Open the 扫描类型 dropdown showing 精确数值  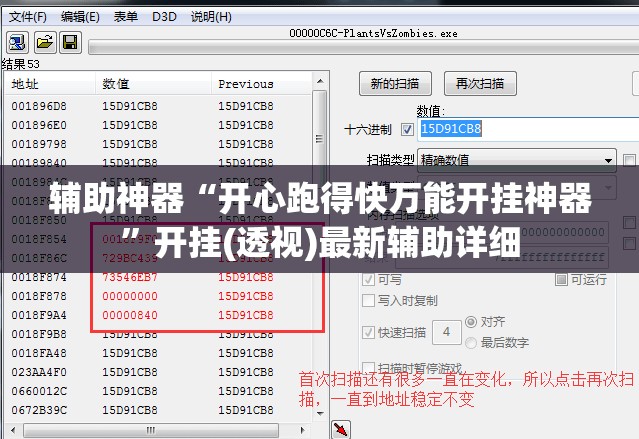pos(517,160)
